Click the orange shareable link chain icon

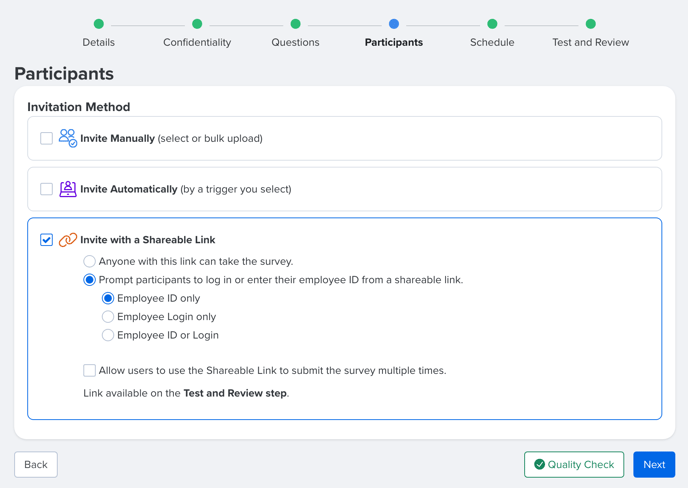coord(68,240)
